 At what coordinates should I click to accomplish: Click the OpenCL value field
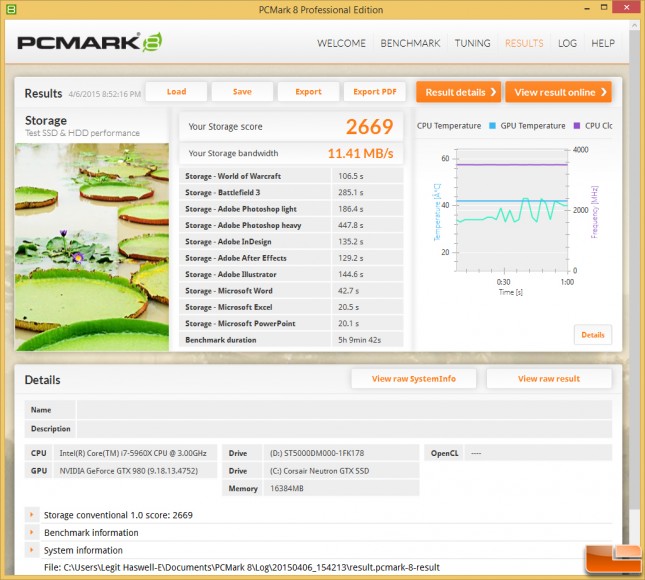click(x=538, y=453)
